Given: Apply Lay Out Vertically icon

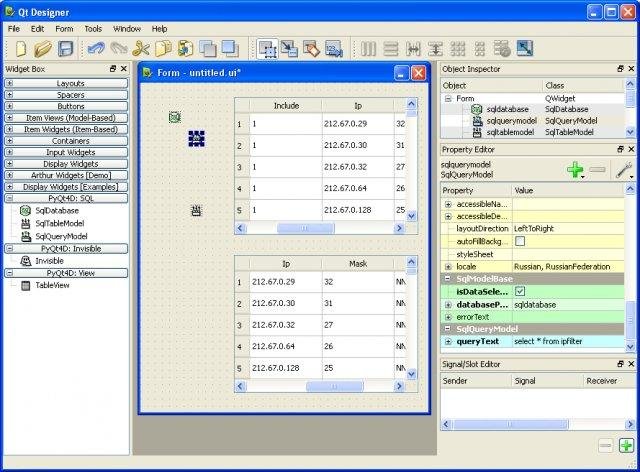Looking at the screenshot, I should [x=391, y=49].
